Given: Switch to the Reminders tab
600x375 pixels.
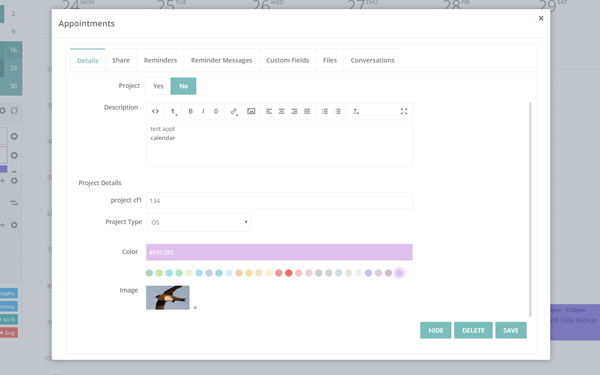Looking at the screenshot, I should (160, 60).
